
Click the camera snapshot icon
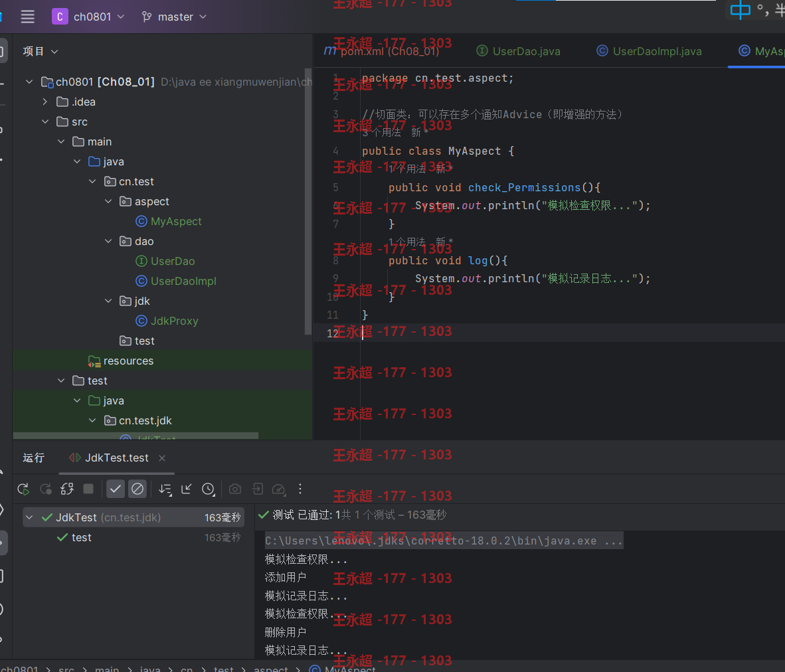pyautogui.click(x=235, y=489)
